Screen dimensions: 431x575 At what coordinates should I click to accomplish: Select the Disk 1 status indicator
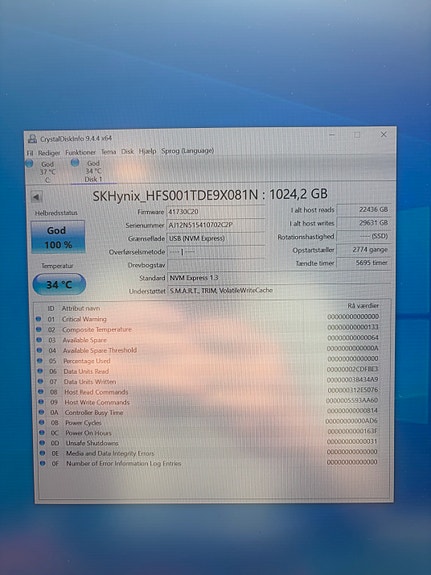pyautogui.click(x=75, y=162)
